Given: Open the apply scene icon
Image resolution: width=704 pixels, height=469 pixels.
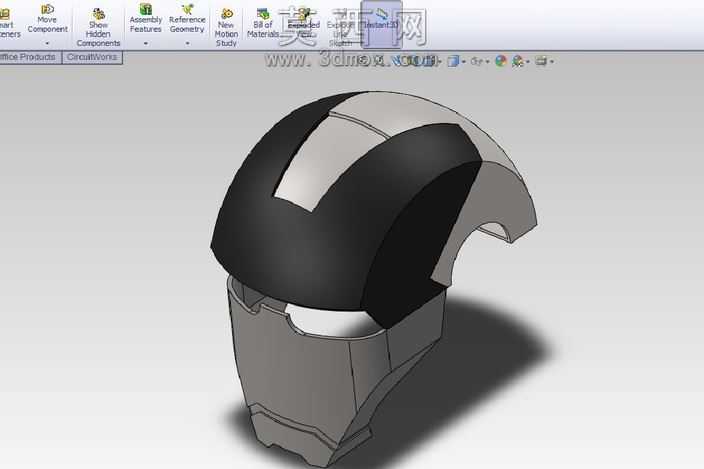Looking at the screenshot, I should (518, 61).
